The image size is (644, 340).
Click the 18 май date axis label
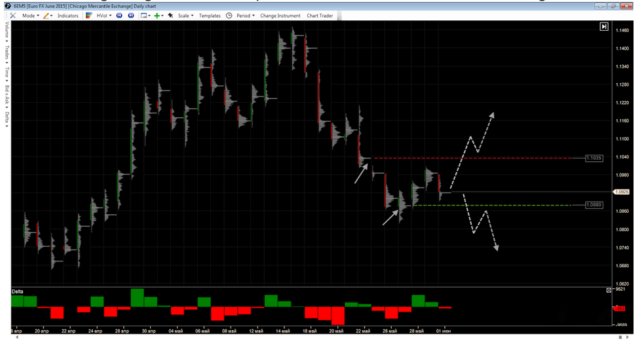[310, 331]
